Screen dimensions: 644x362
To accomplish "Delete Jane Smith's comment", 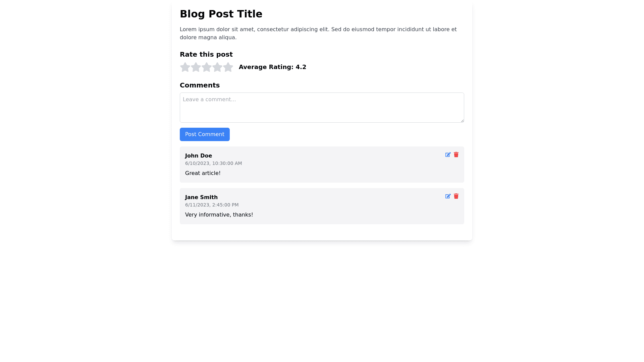I will click(x=456, y=196).
